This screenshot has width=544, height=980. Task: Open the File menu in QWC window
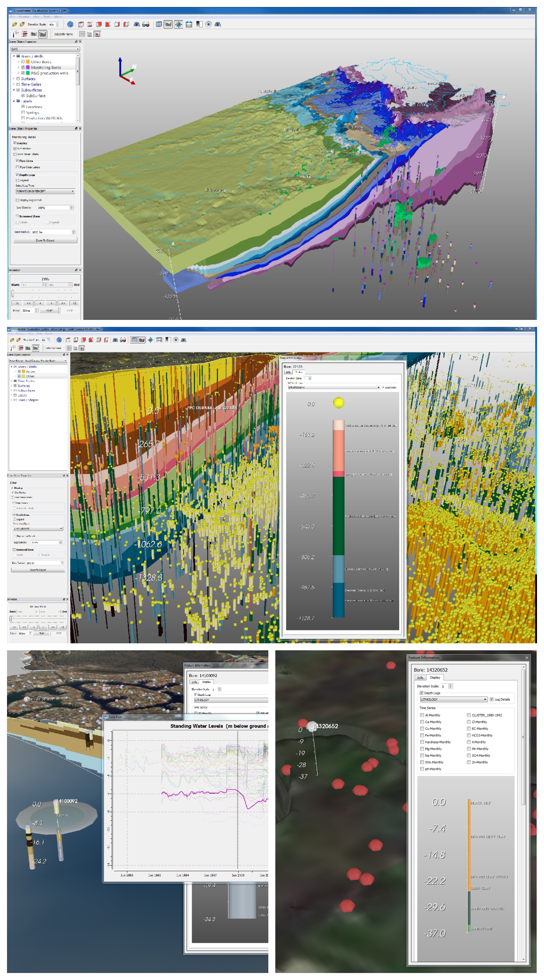13,17
